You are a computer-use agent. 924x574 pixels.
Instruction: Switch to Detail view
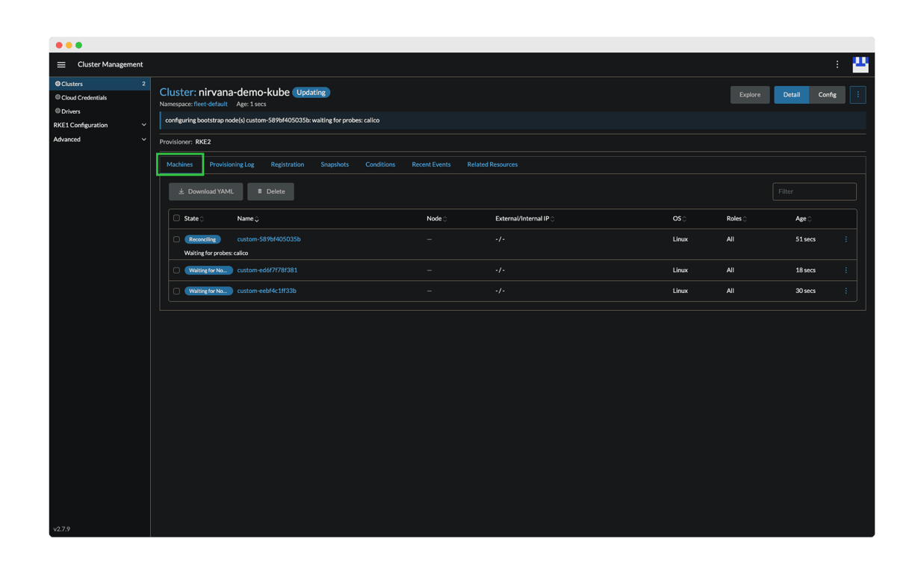tap(791, 95)
